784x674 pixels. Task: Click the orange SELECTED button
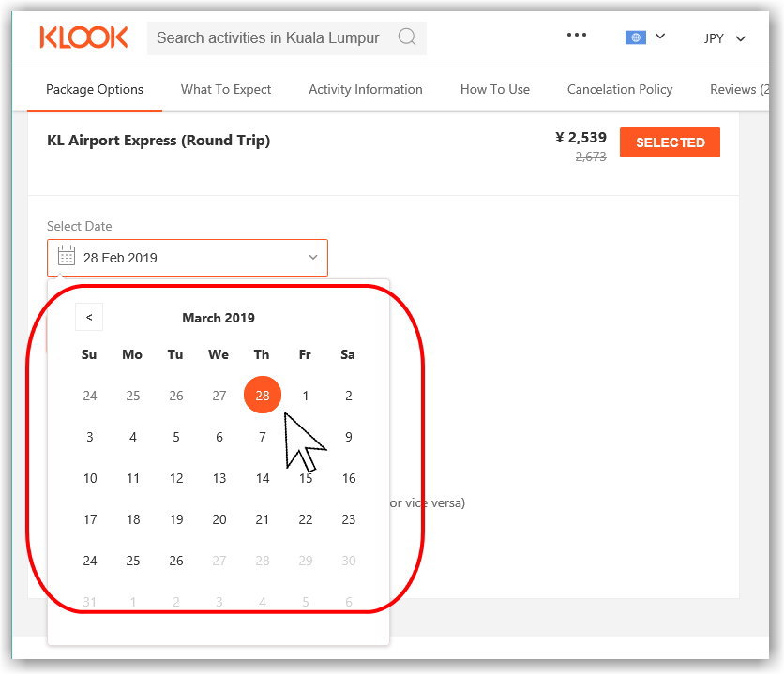pos(670,142)
